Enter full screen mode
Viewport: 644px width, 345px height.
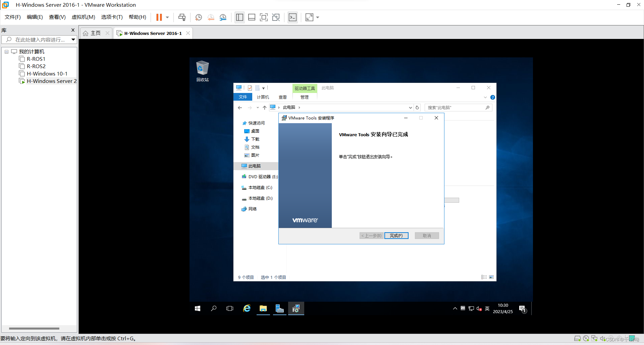264,17
